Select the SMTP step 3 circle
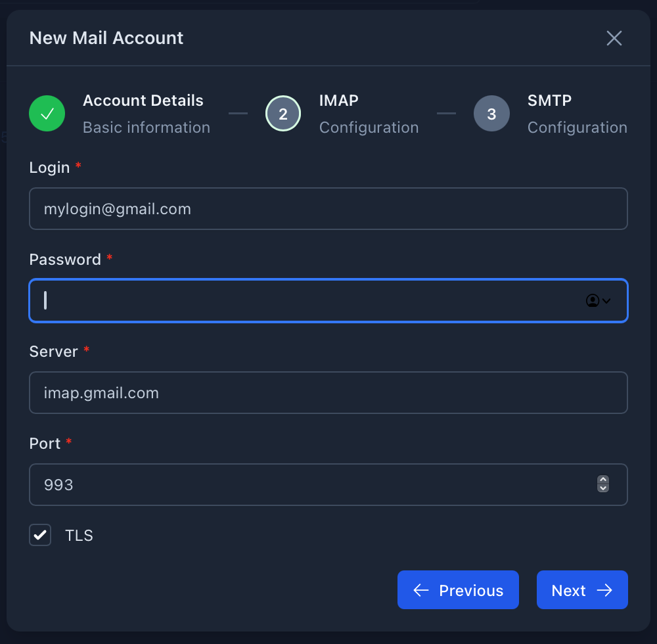Screen dimensions: 657x644 click(x=491, y=114)
